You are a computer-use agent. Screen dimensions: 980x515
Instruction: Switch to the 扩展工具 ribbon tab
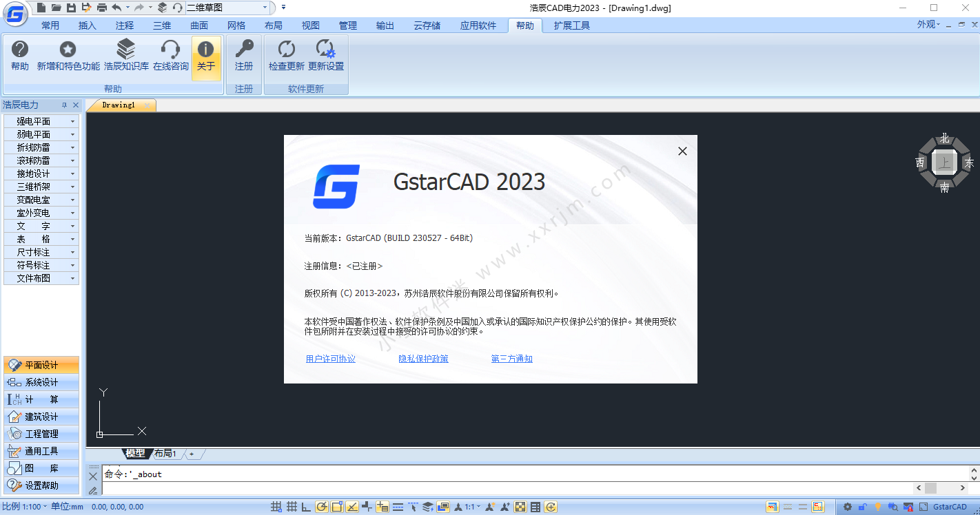pos(572,25)
